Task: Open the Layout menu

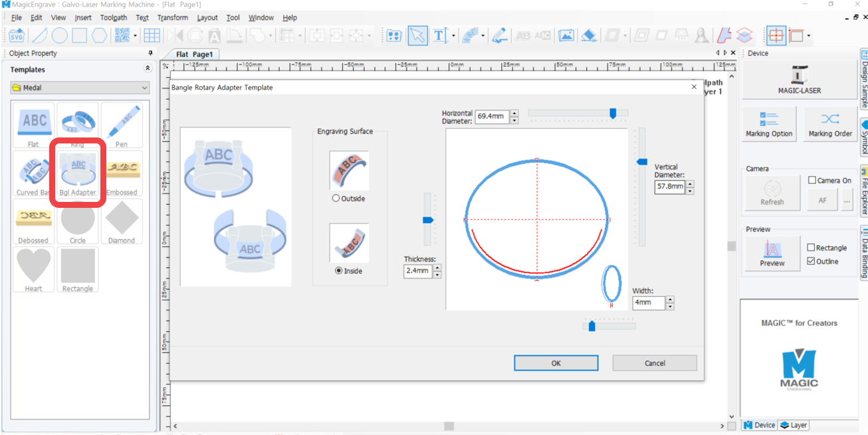Action: [207, 18]
